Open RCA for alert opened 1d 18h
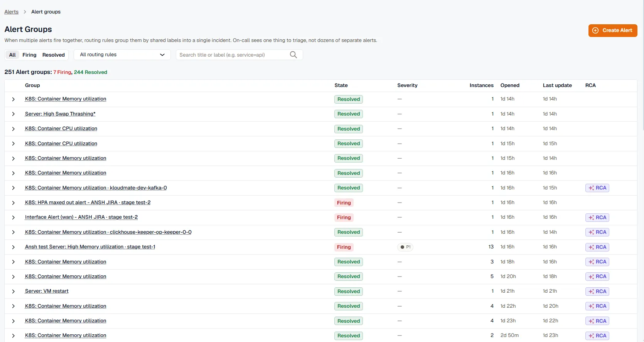This screenshot has width=644, height=342. pos(597,262)
